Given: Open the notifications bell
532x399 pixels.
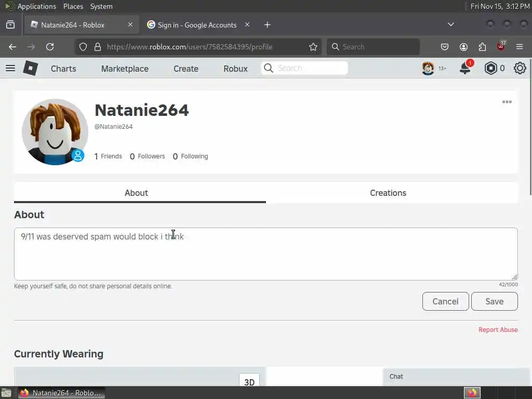Looking at the screenshot, I should pos(465,68).
